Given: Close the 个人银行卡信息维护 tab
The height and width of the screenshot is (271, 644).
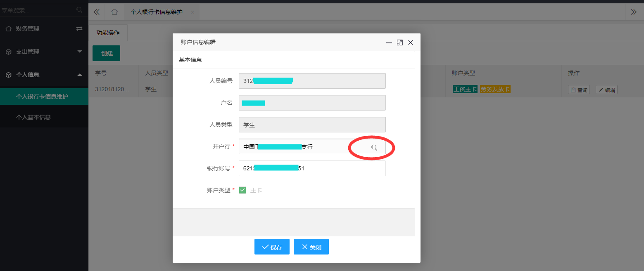Looking at the screenshot, I should click(x=192, y=12).
